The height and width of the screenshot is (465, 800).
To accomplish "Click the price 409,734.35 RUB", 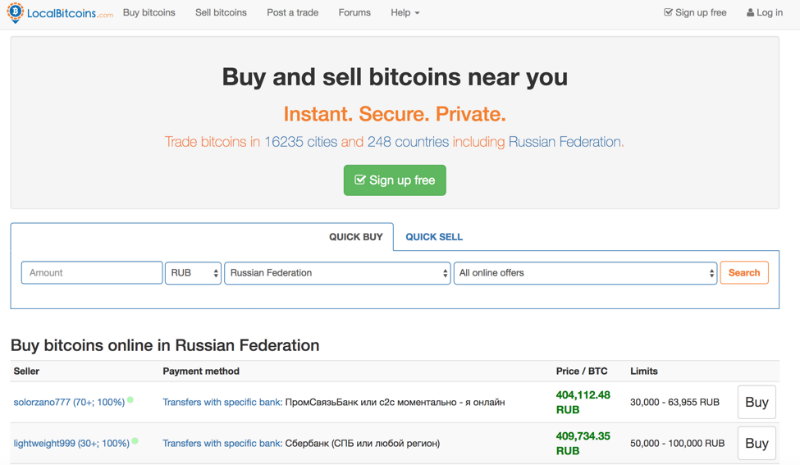I will (583, 443).
